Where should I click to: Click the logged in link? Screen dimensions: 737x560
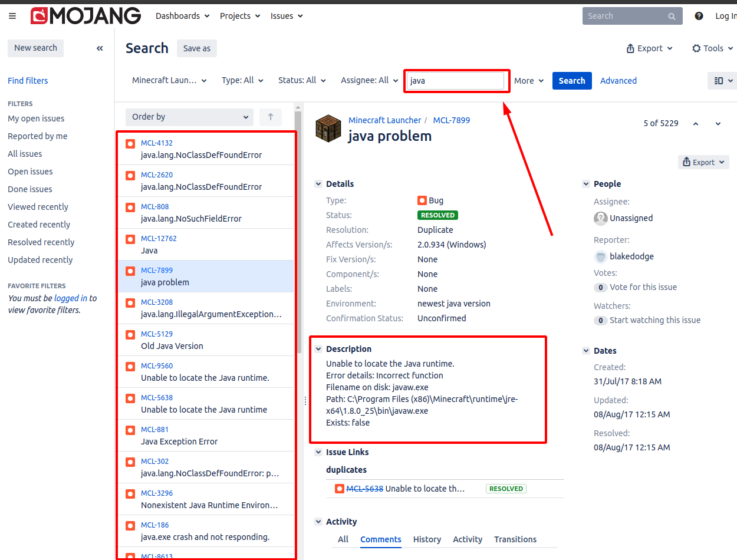[x=71, y=298]
